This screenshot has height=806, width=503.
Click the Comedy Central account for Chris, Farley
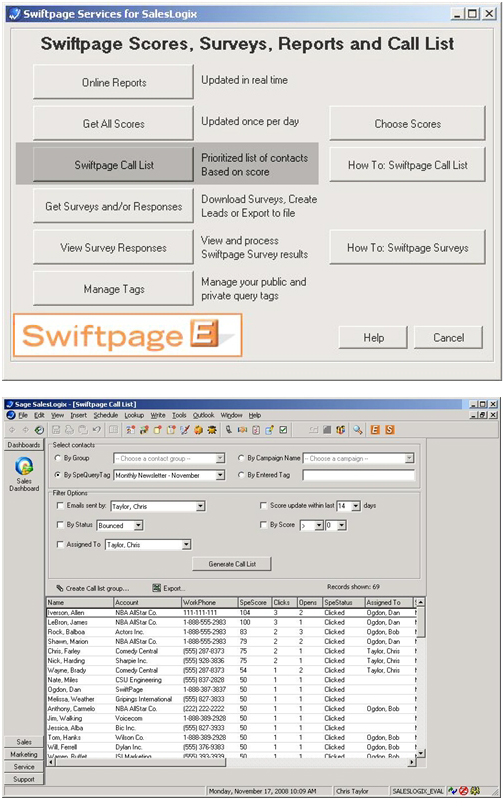tap(136, 651)
